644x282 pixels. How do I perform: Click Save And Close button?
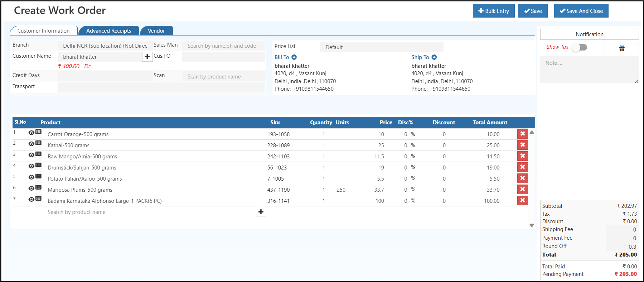(581, 11)
